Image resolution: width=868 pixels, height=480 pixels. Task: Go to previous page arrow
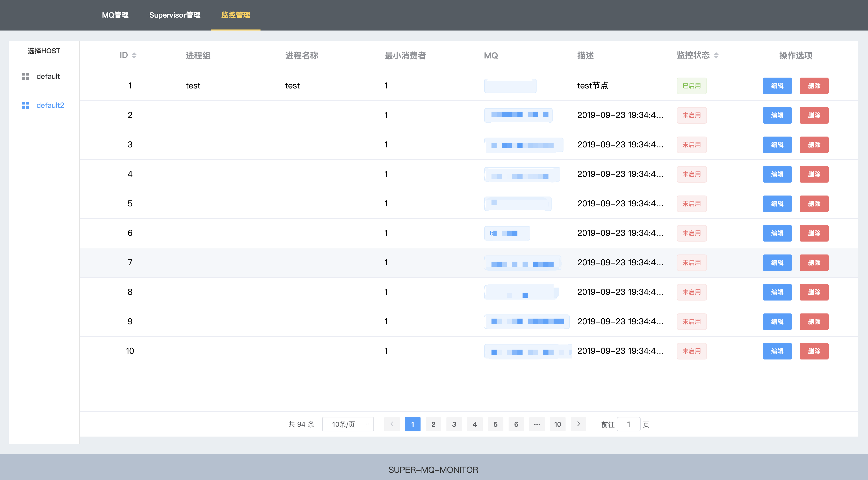coord(392,424)
